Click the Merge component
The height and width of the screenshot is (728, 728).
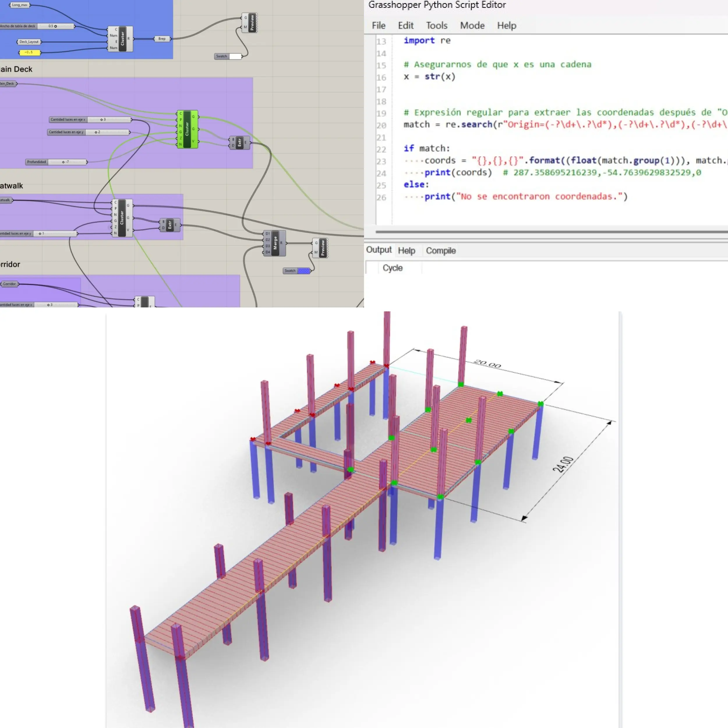click(275, 243)
